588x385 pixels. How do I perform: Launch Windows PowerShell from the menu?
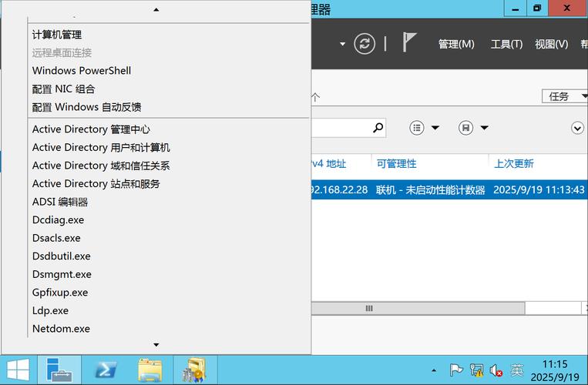(x=82, y=71)
